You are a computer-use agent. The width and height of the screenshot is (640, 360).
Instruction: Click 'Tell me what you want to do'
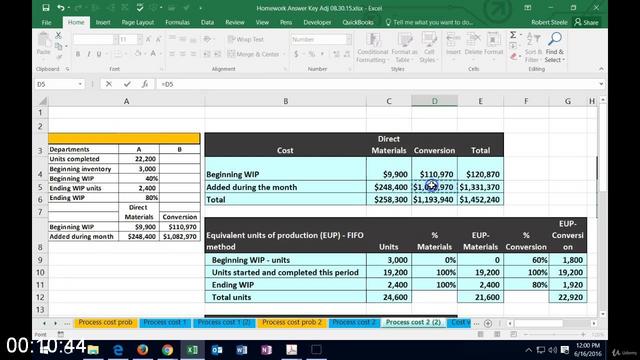pos(429,22)
